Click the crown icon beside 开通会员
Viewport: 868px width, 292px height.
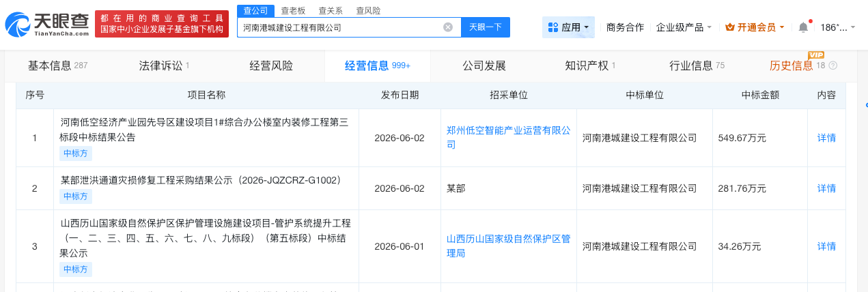(729, 27)
